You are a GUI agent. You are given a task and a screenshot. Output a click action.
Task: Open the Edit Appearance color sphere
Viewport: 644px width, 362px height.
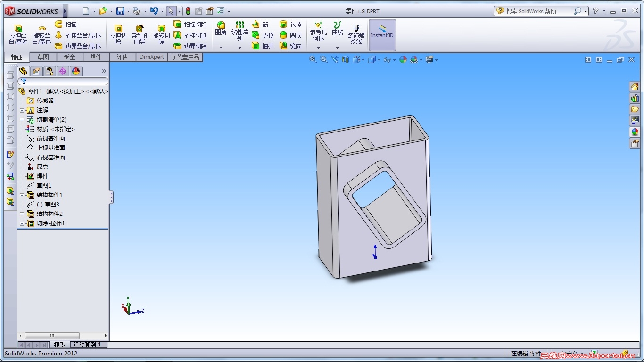403,59
